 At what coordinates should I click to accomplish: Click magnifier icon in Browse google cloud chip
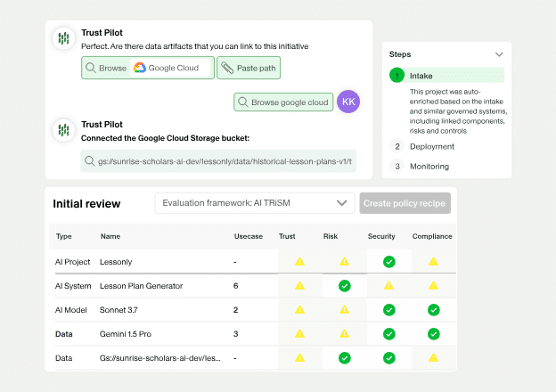coord(243,102)
